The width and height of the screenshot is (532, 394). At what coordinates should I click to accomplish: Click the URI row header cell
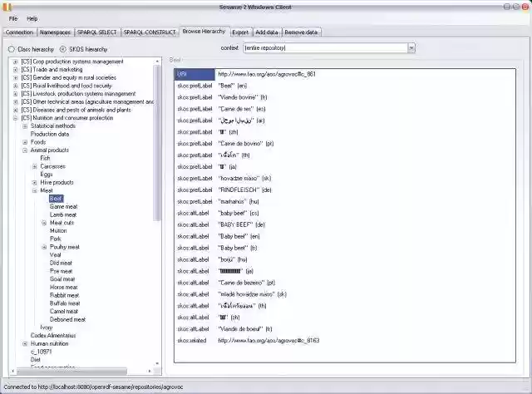(x=195, y=74)
